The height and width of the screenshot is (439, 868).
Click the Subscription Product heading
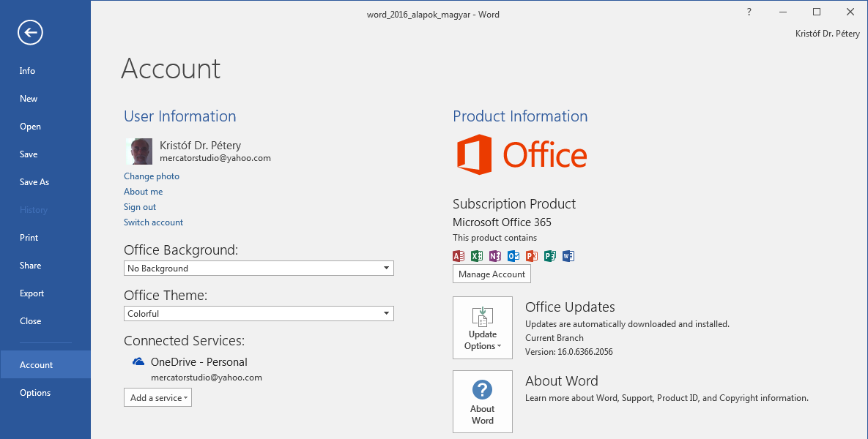point(514,204)
